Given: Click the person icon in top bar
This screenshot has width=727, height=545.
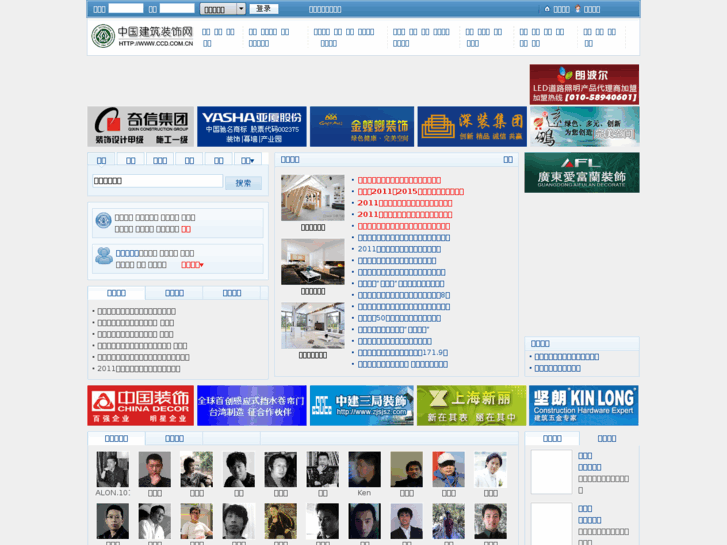Looking at the screenshot, I should pyautogui.click(x=578, y=8).
